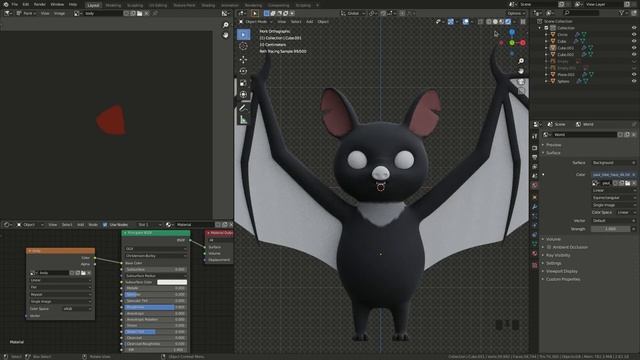Click the image editor zoom magnifier icon
Image resolution: width=640 pixels, height=360 pixels.
click(x=226, y=25)
